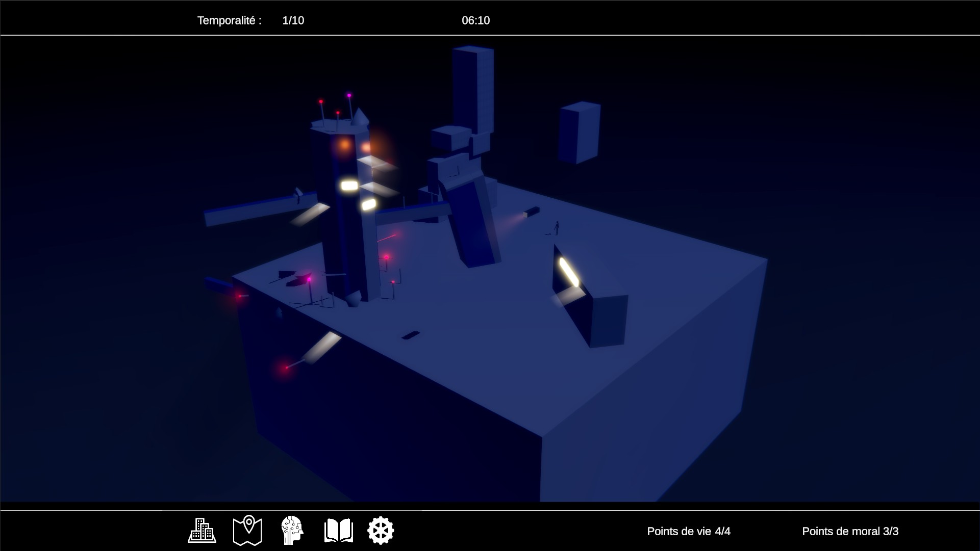Click the red light on the platform's side wall
980x551 pixels.
tap(287, 367)
